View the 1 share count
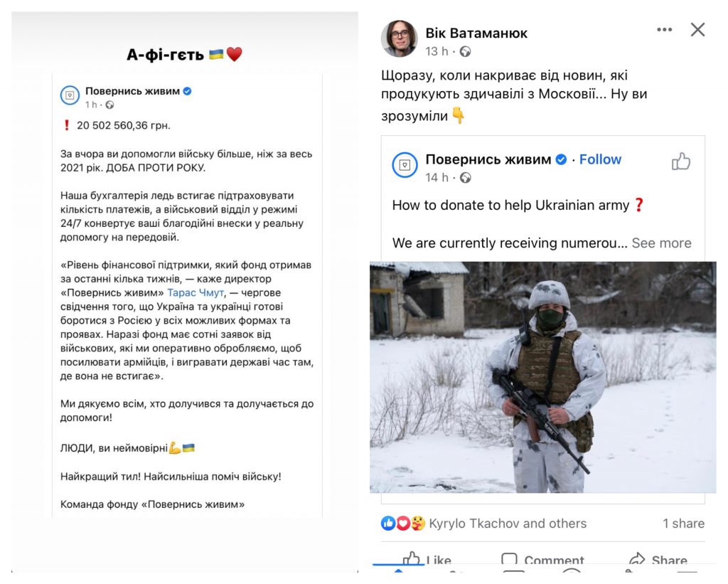 [x=683, y=524]
